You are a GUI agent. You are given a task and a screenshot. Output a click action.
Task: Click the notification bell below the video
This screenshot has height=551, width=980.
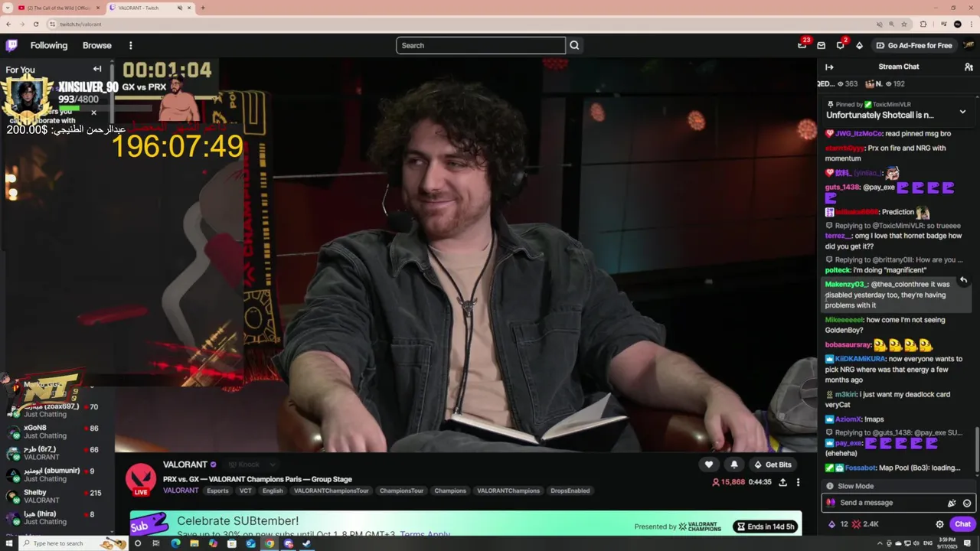click(734, 465)
